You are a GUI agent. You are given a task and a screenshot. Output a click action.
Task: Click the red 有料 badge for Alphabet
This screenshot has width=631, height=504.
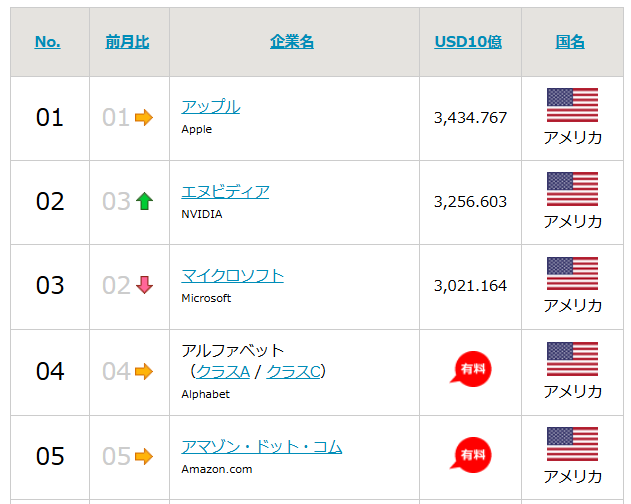coord(471,369)
